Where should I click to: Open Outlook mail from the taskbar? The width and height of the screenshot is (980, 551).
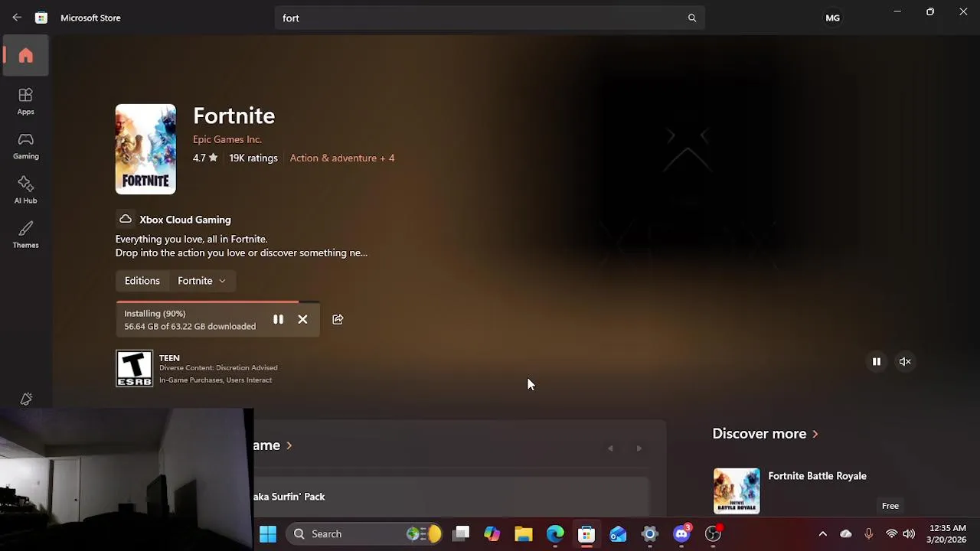[x=618, y=533]
